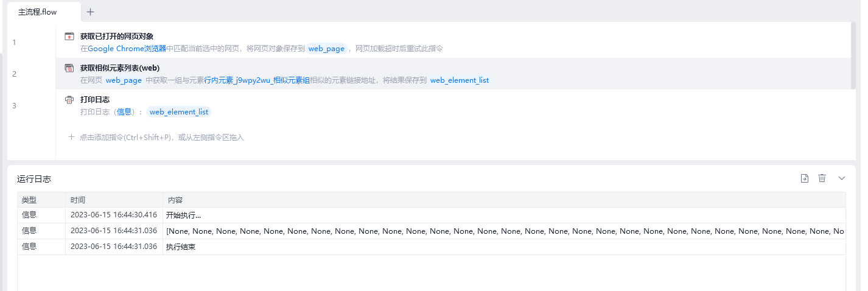
Task: Click line number 2 in the flow gutter
Action: point(14,74)
